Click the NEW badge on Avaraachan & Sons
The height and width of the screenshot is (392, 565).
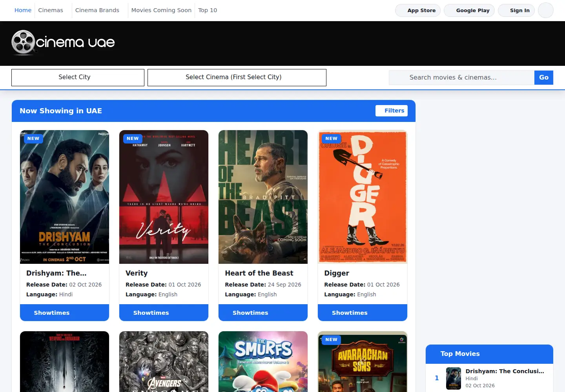coord(331,339)
